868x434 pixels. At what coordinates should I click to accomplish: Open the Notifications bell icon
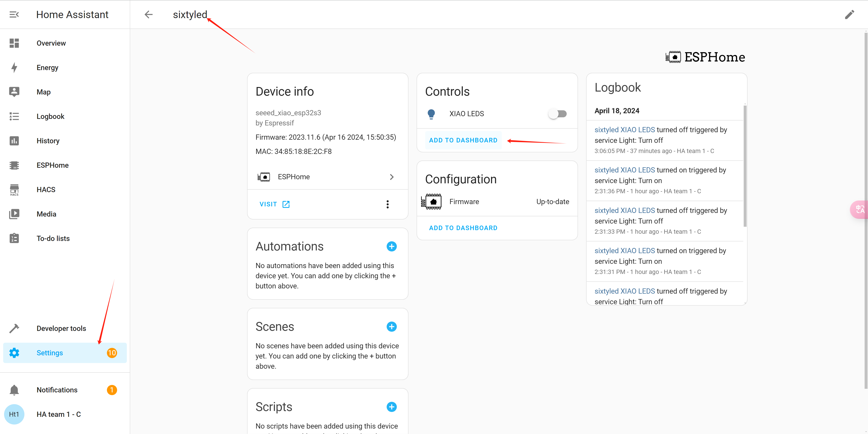click(14, 390)
